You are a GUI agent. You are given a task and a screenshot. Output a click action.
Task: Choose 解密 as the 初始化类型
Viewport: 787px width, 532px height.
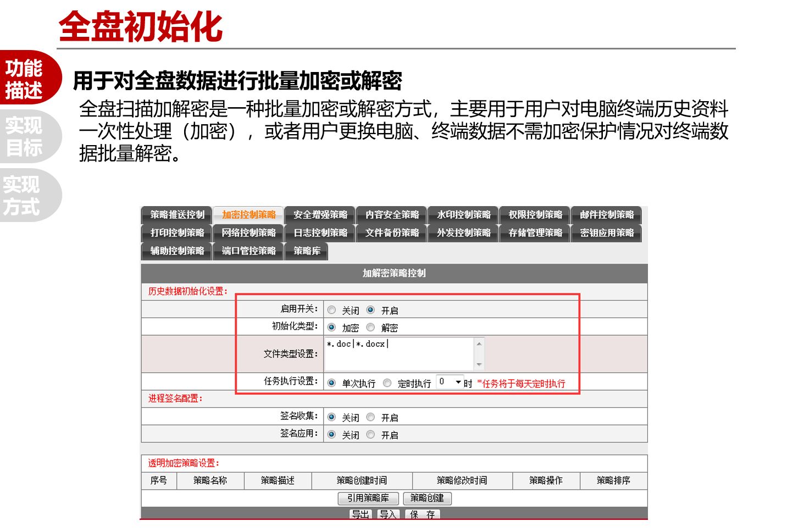[370, 328]
